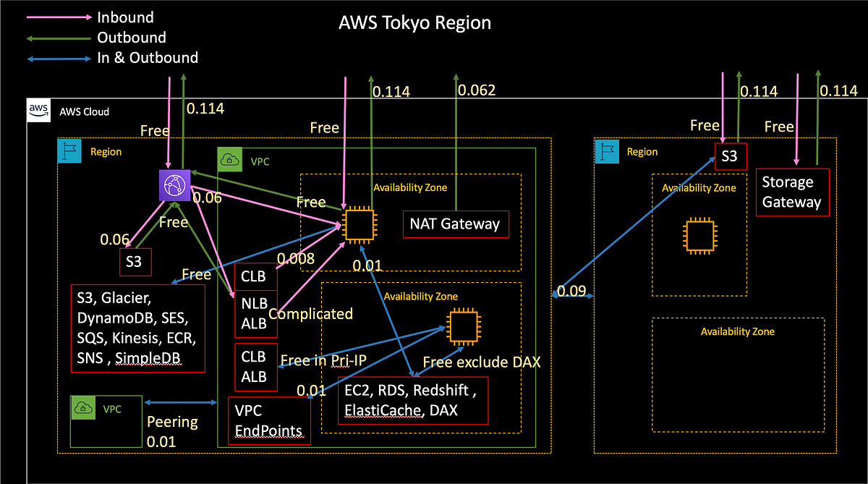Select the Region flag icon on the left
The width and height of the screenshot is (868, 484).
[69, 150]
